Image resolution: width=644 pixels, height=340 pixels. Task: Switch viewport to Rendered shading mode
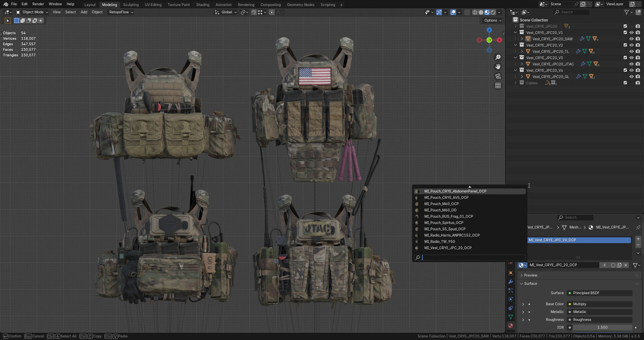(493, 12)
